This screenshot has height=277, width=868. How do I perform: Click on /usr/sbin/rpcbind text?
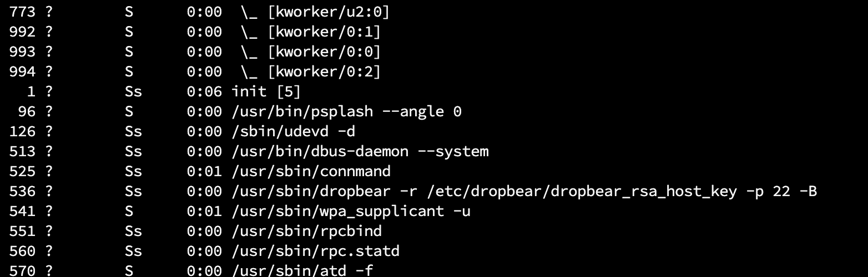306,231
